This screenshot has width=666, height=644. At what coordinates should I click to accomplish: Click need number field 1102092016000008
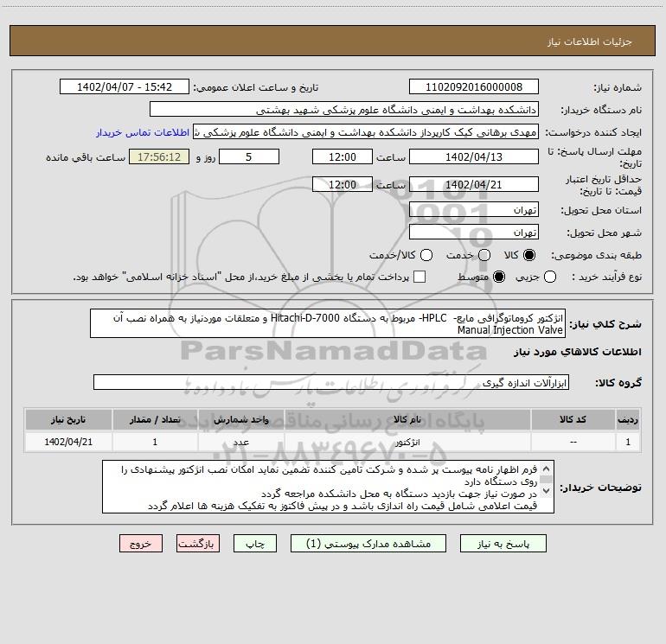click(474, 87)
